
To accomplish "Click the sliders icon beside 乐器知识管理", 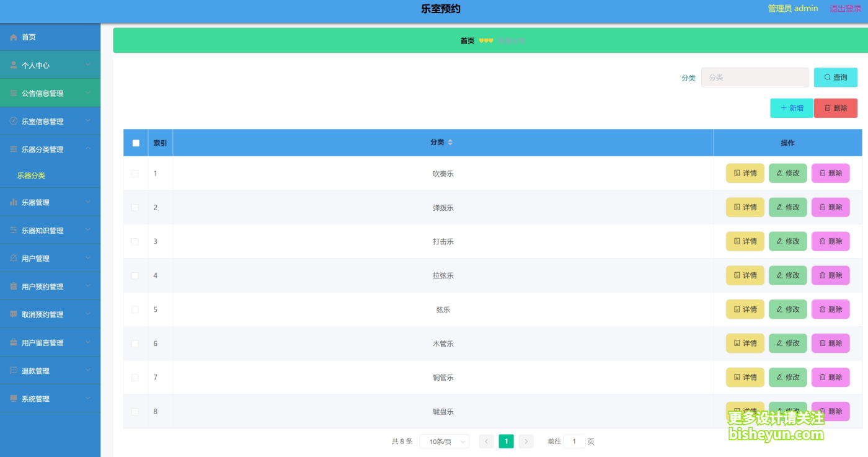I will point(14,230).
